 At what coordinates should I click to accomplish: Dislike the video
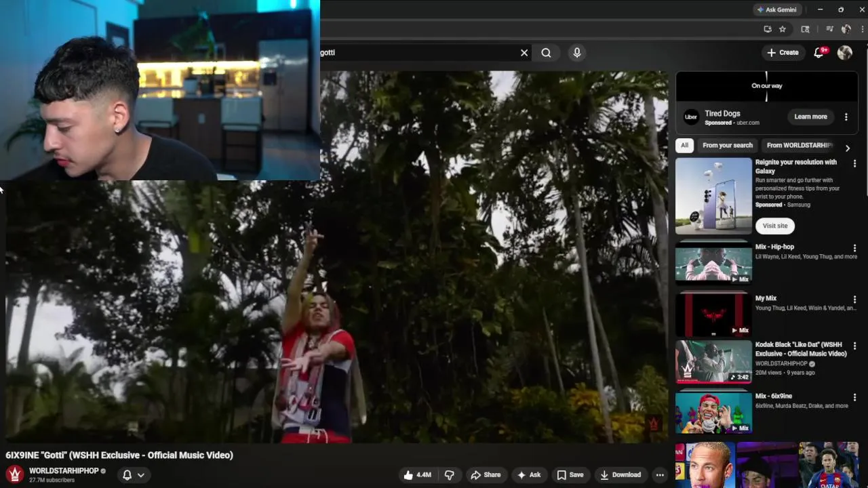(449, 475)
